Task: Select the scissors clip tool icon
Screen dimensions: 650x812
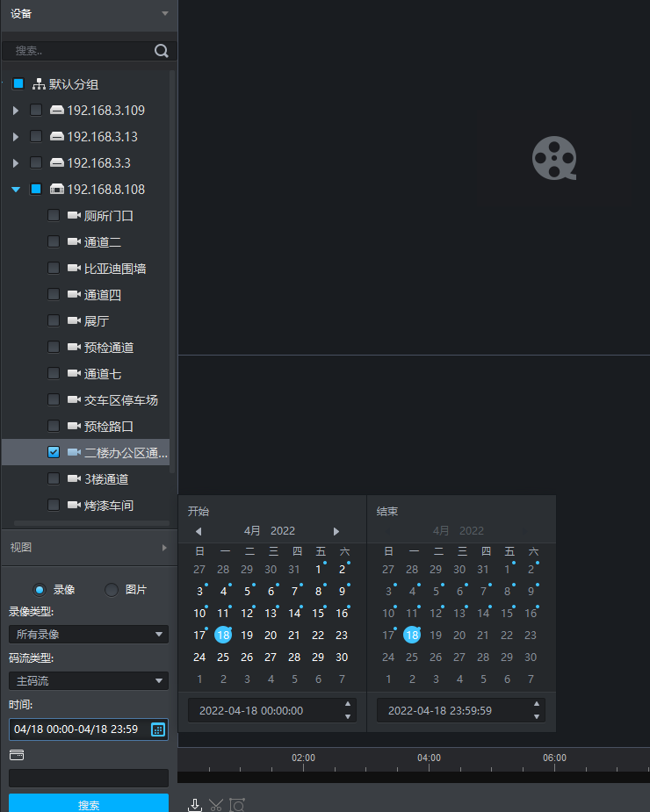Action: point(215,805)
